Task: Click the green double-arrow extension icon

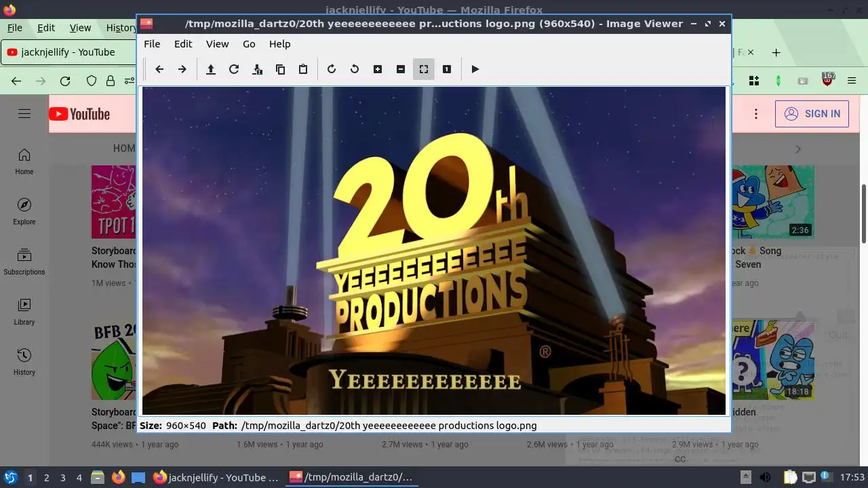Action: tap(778, 81)
